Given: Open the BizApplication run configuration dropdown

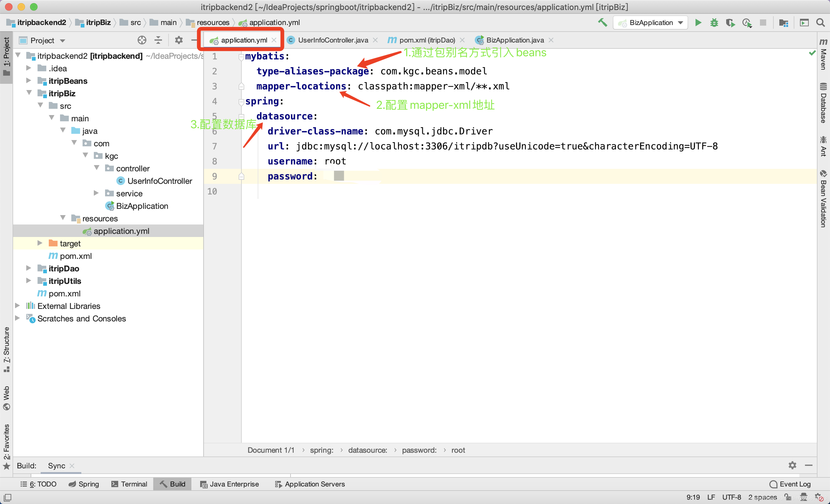Looking at the screenshot, I should (650, 23).
